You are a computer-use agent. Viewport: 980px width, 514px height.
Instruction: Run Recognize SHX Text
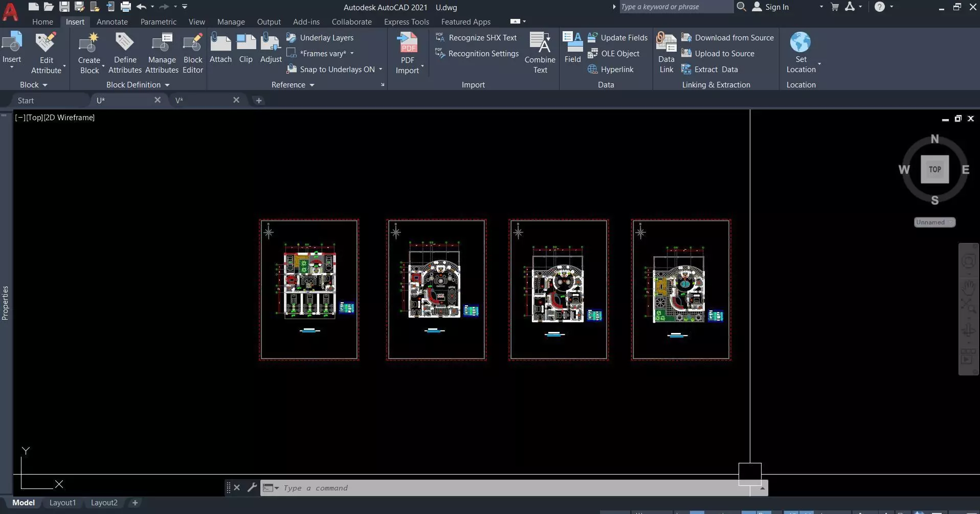(x=476, y=38)
